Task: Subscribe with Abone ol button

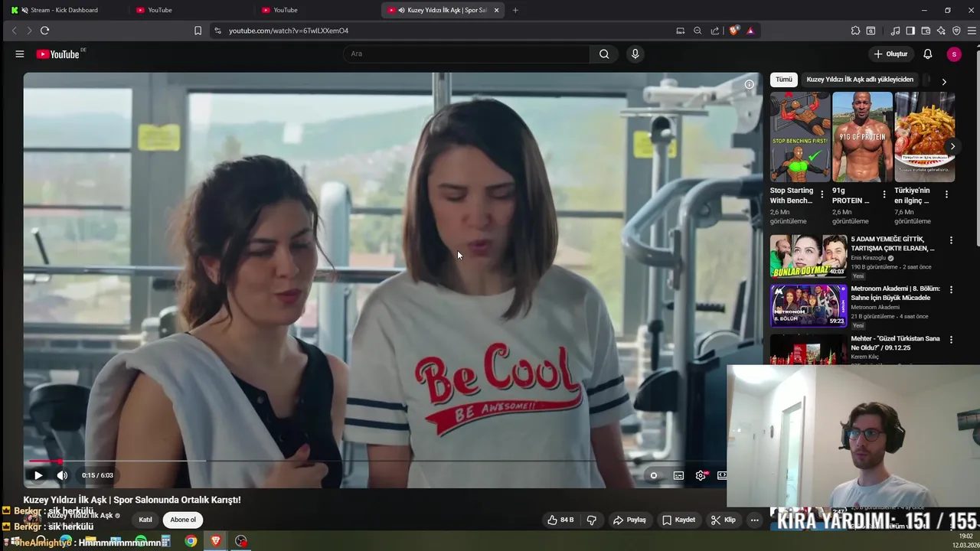Action: coord(182,520)
